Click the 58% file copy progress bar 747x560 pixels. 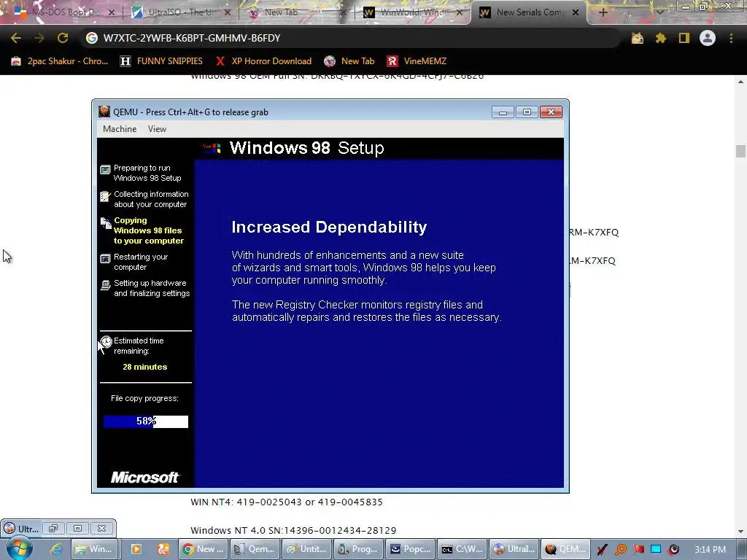(146, 421)
